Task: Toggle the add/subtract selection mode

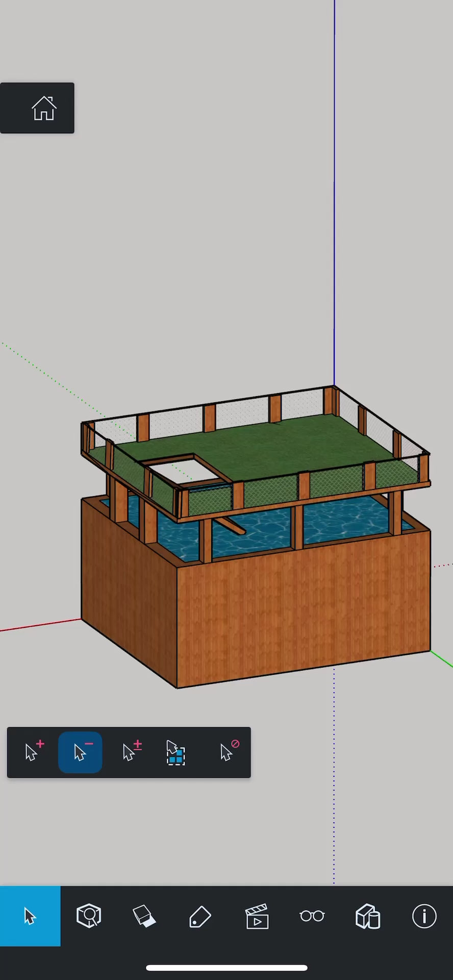Action: pos(132,752)
